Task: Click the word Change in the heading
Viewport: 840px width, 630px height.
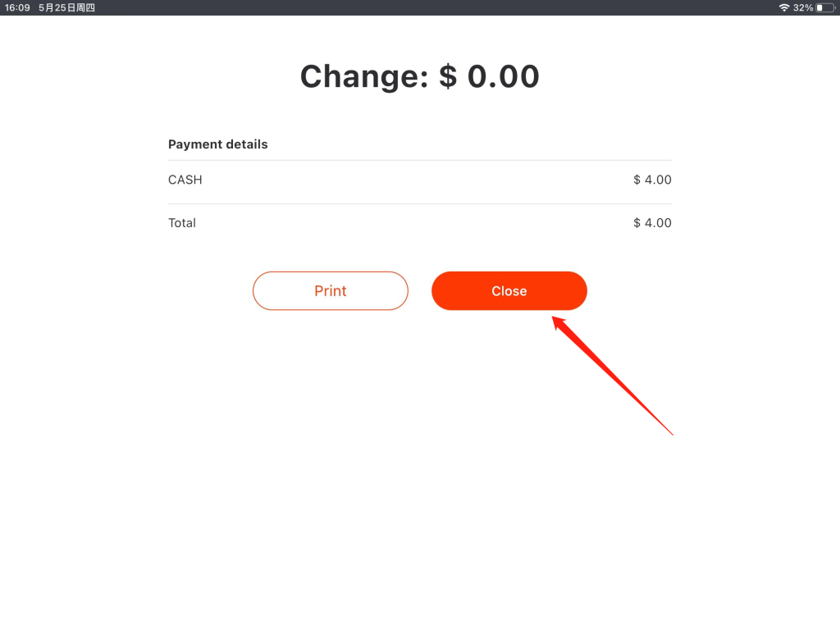Action: click(x=364, y=76)
